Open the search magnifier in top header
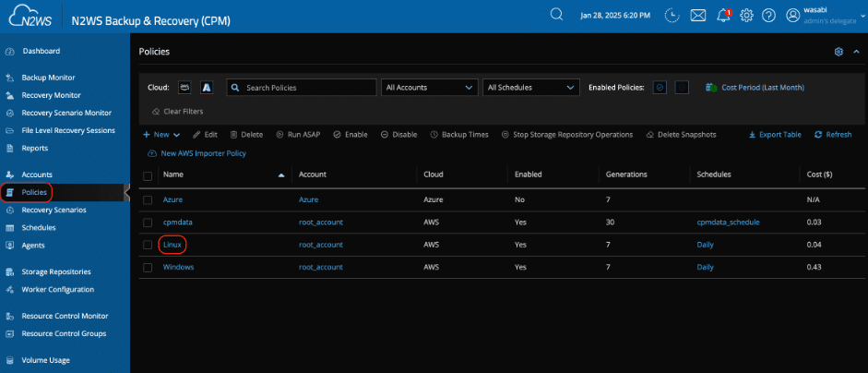 [556, 15]
